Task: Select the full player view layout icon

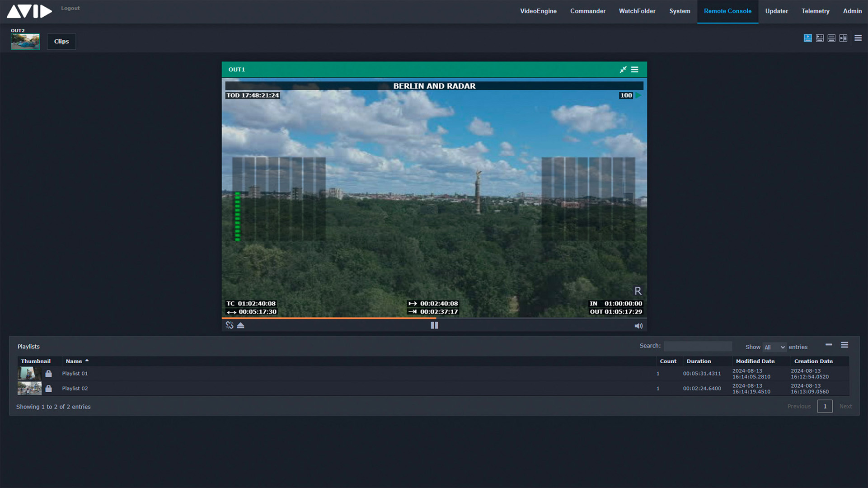Action: [x=807, y=38]
